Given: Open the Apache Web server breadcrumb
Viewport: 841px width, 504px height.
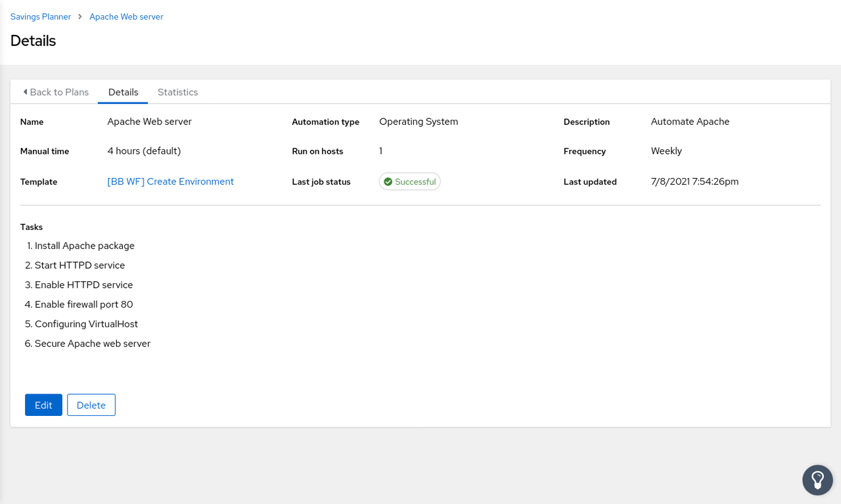Looking at the screenshot, I should click(126, 17).
